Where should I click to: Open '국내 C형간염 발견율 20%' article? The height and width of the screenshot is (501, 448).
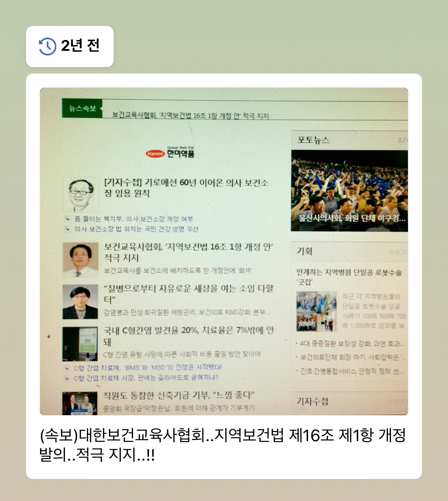tap(189, 336)
